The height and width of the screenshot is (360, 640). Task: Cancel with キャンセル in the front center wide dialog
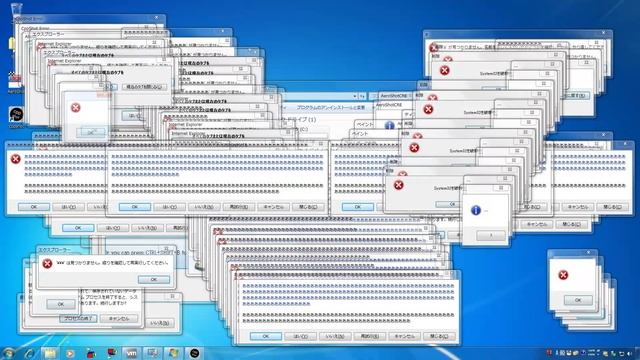[x=273, y=207]
